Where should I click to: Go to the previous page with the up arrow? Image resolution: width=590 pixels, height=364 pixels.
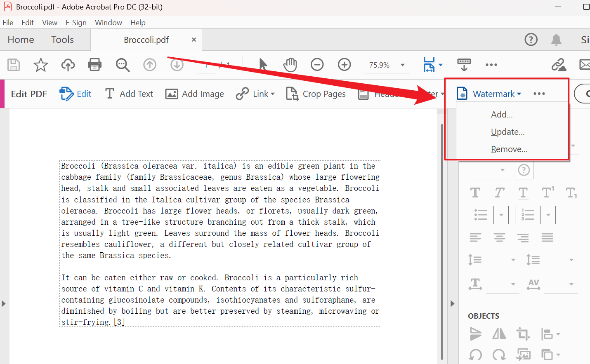tap(150, 65)
